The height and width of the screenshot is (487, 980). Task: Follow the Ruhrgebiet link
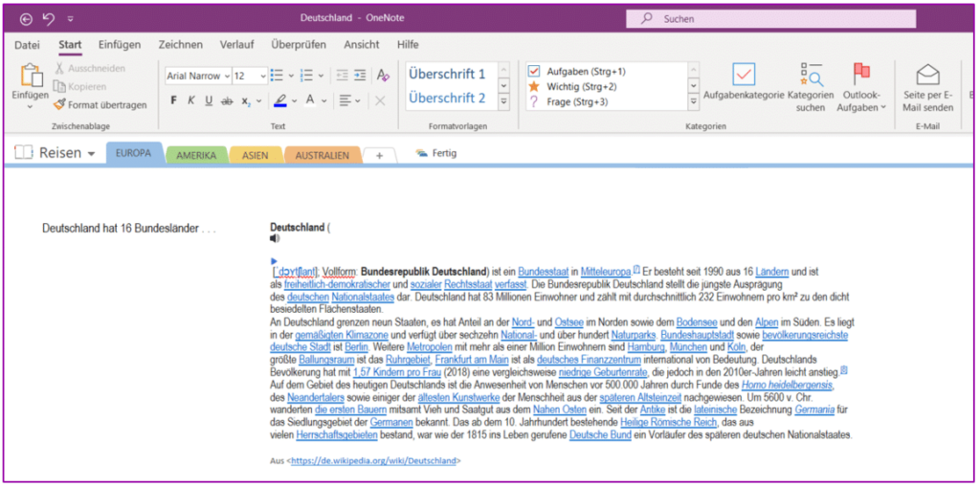tap(408, 360)
